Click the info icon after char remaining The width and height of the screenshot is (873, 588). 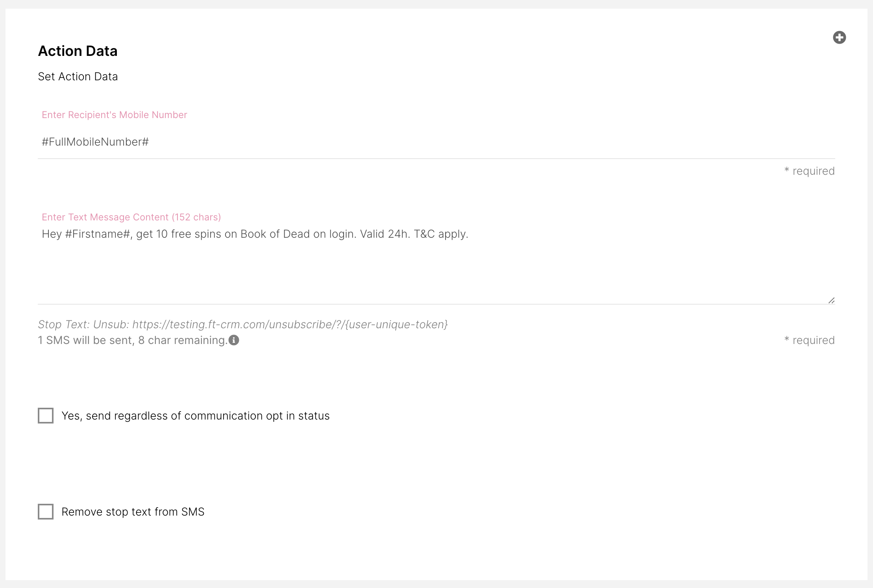tap(234, 340)
